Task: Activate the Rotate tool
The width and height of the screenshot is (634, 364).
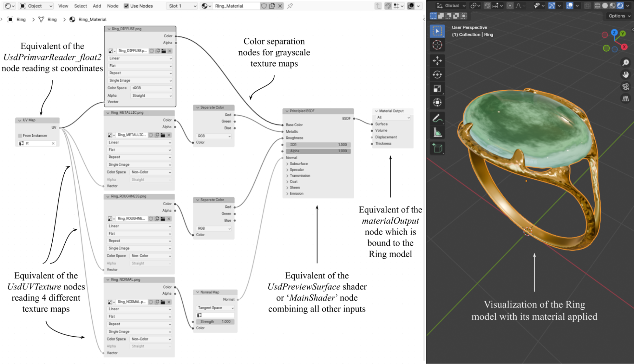Action: (x=438, y=74)
